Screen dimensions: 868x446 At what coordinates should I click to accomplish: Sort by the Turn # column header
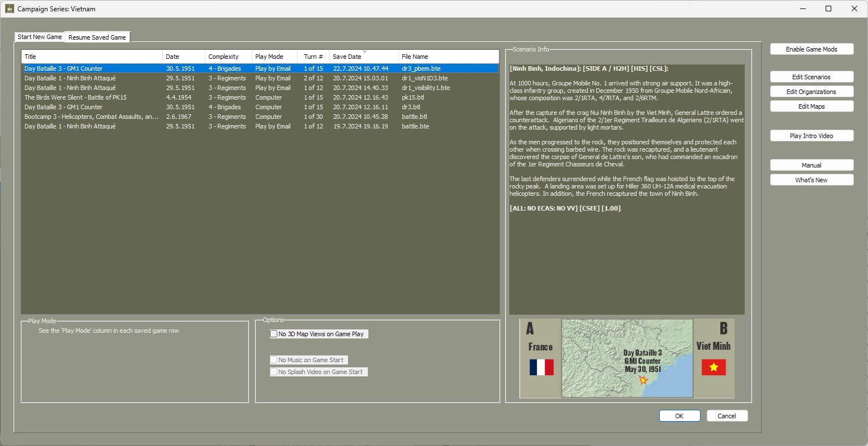[313, 57]
